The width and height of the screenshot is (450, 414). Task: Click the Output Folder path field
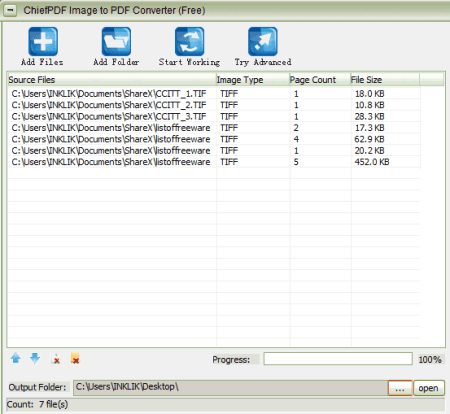click(x=230, y=388)
